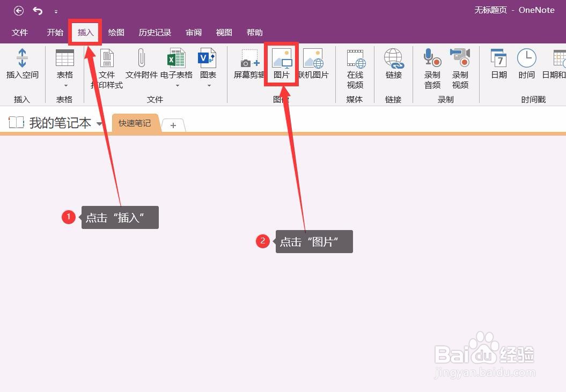Switch to the 绘图 ribbon tab

[x=116, y=32]
